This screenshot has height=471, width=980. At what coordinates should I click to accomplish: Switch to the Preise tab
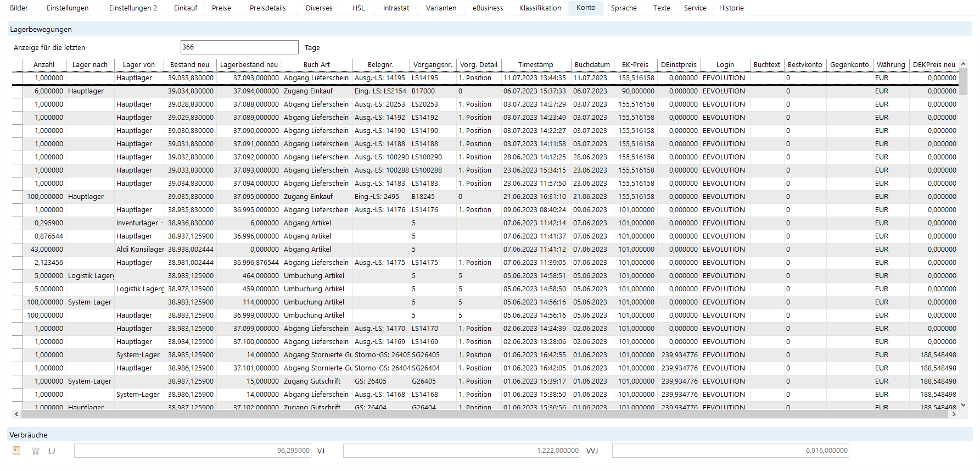[x=221, y=8]
